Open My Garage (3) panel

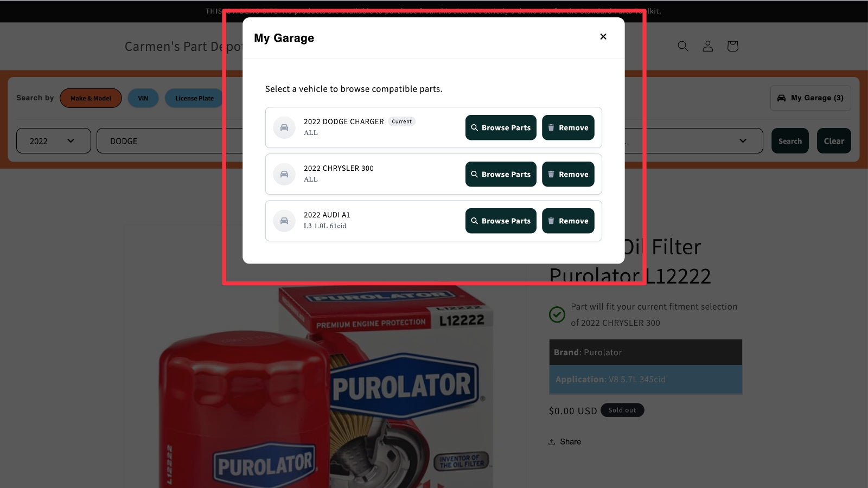point(810,98)
